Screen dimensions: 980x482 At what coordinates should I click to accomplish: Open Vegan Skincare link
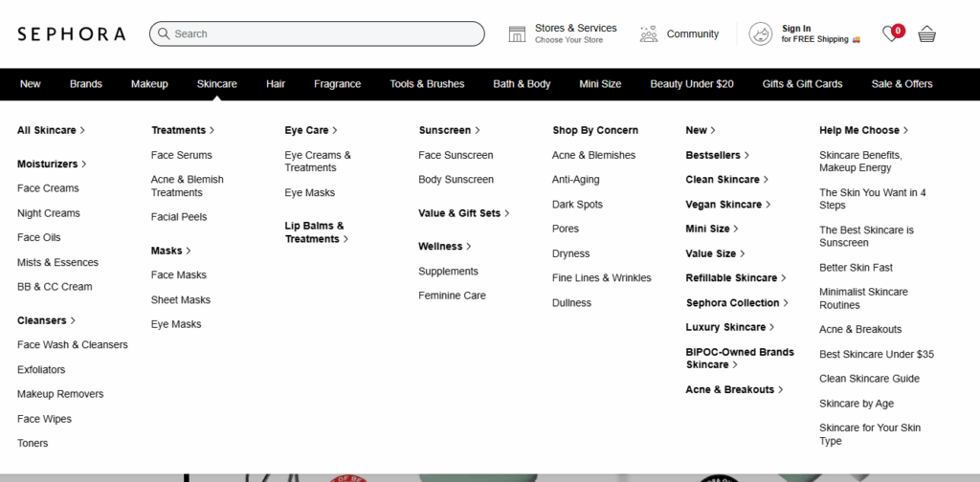(x=728, y=204)
